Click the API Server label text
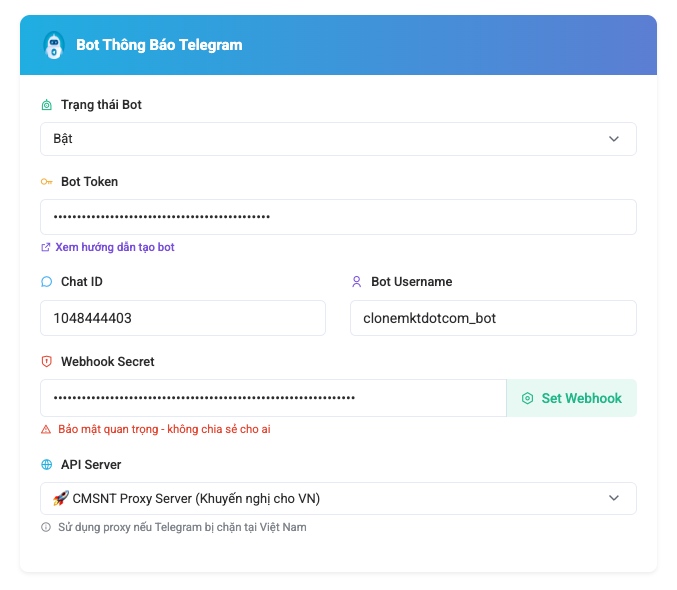The image size is (677, 590). [x=91, y=465]
